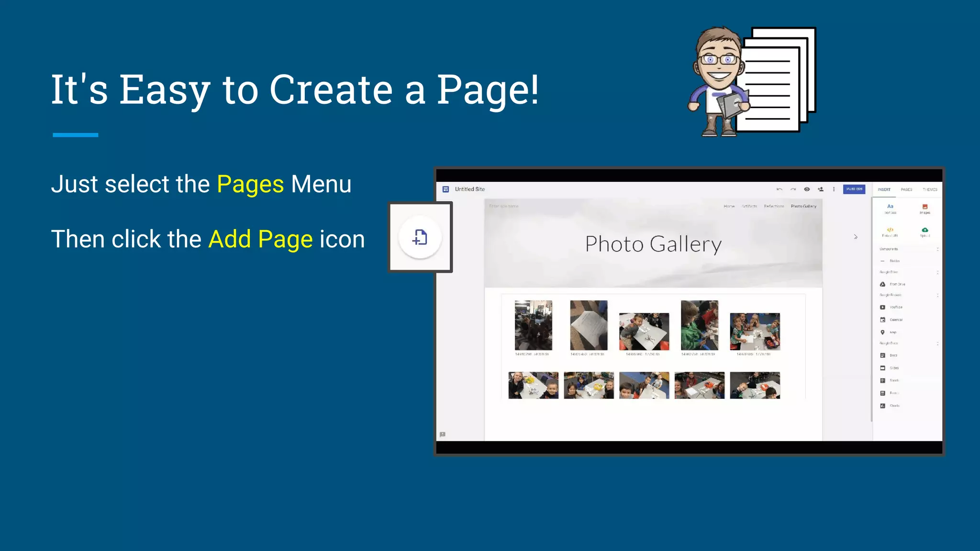Insert Charts from the sidebar
980x551 pixels.
click(x=890, y=406)
